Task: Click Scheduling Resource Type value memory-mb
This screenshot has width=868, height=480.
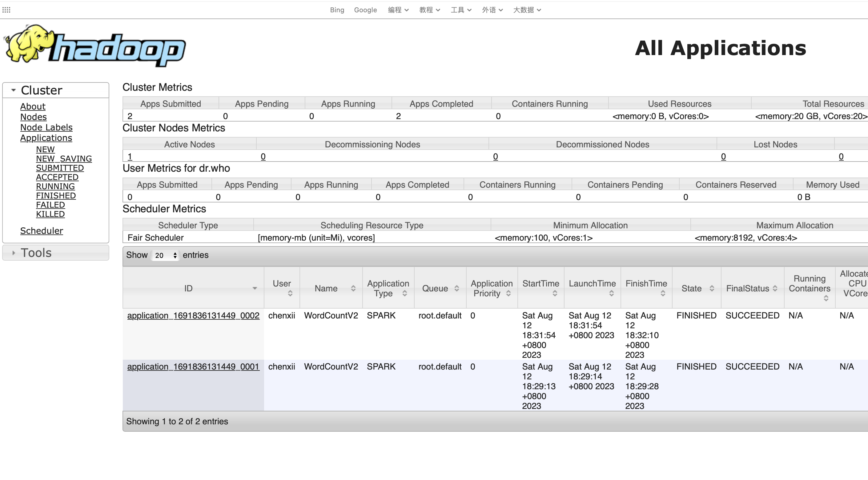Action: (316, 238)
